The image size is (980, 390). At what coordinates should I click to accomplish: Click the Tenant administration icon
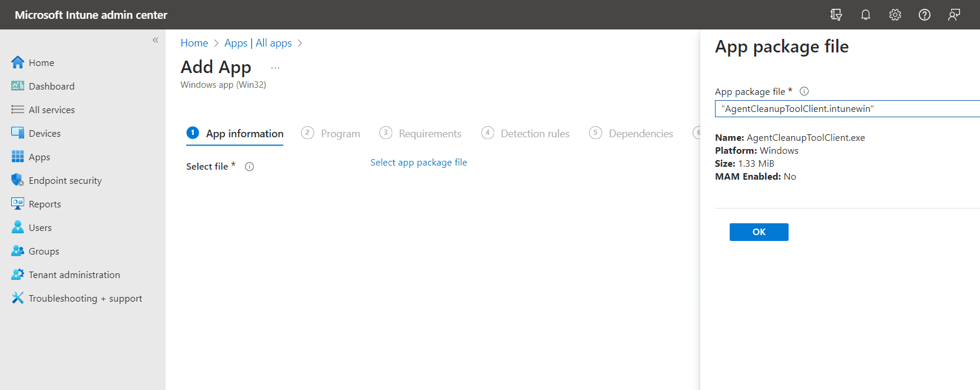coord(18,275)
